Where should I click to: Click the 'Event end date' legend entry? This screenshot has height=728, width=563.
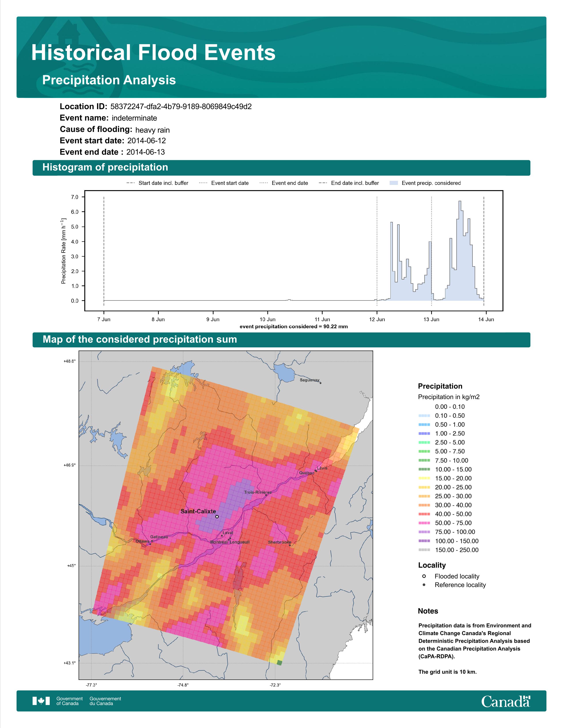coord(284,183)
